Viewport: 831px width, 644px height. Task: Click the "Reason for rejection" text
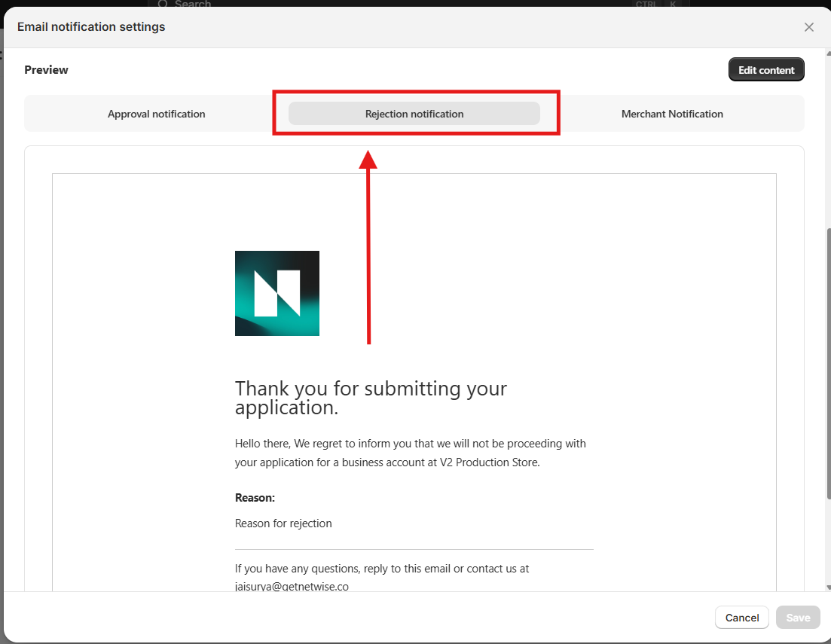pos(283,523)
